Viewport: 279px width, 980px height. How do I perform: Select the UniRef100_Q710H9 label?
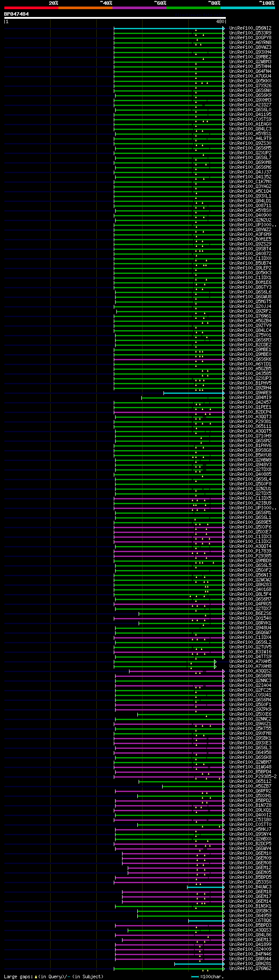(250, 436)
